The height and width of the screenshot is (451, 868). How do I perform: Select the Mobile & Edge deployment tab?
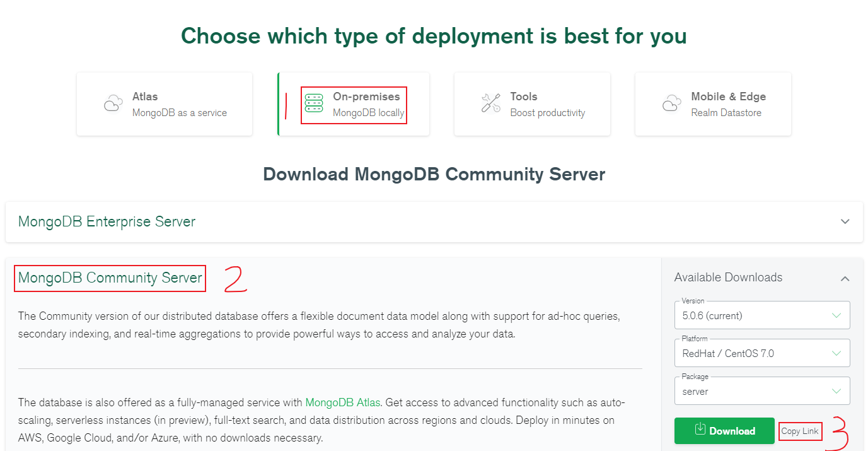713,104
